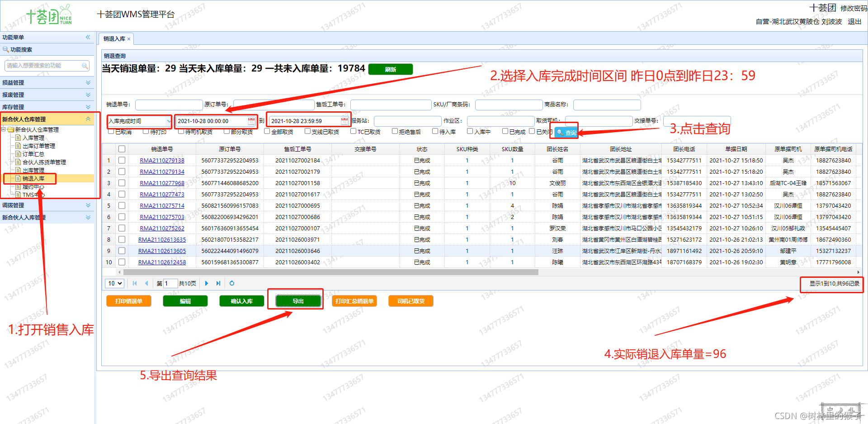Click the green 导出 export button

298,301
